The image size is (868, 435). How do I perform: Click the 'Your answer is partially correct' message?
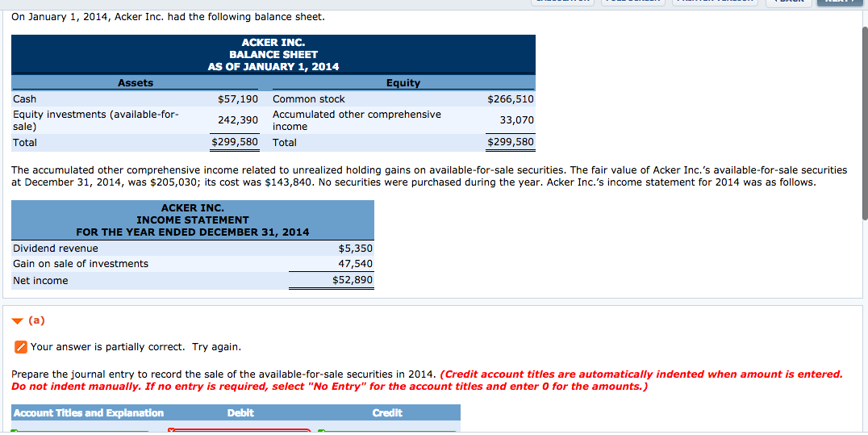(136, 348)
